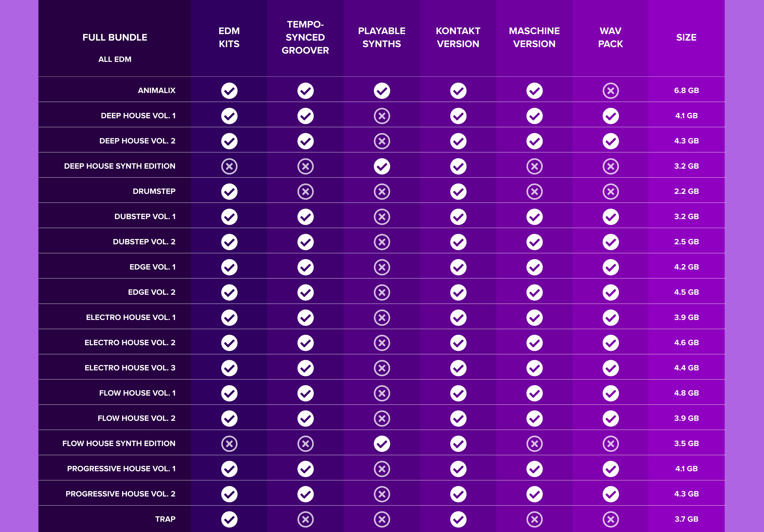The image size is (764, 532).
Task: Click Edge Vol. 2 Kontakt Version checkmark
Action: coord(458,292)
